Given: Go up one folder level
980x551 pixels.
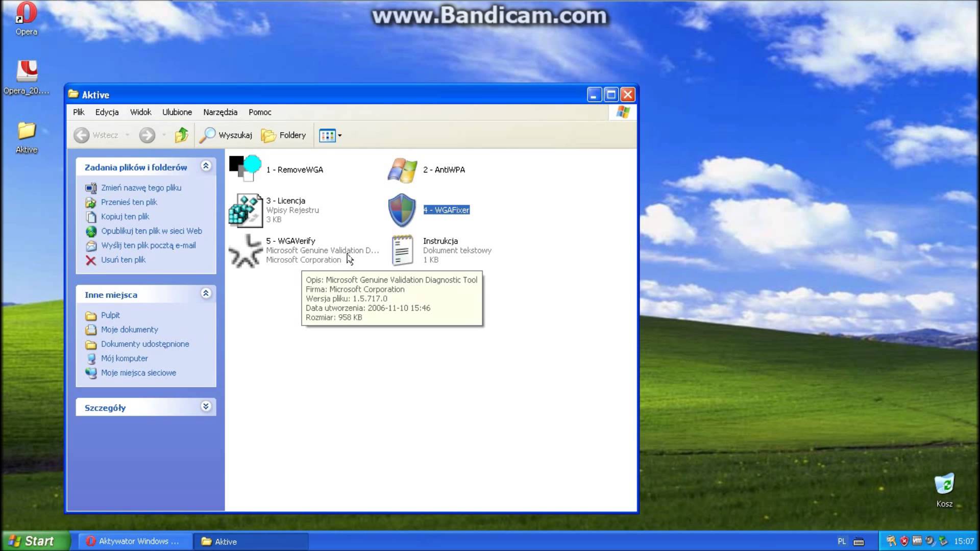Looking at the screenshot, I should click(182, 135).
